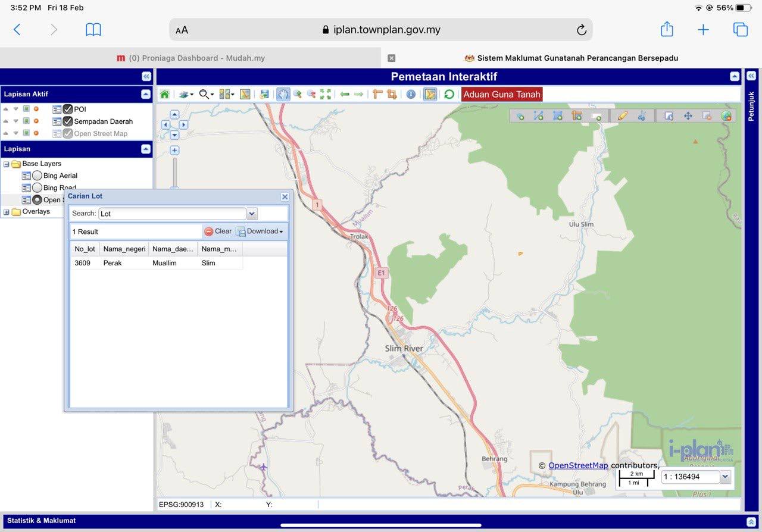762x532 pixels.
Task: Click the green refresh map icon
Action: tap(449, 95)
